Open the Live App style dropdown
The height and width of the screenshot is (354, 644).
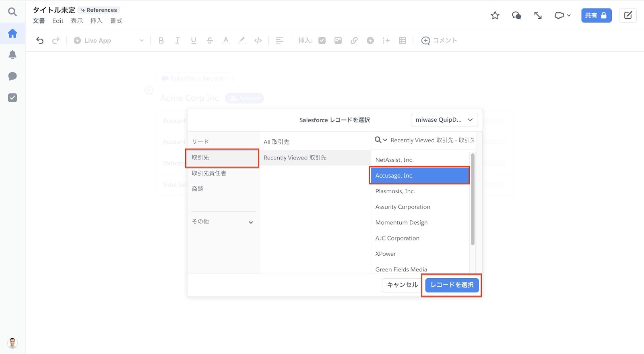(109, 40)
